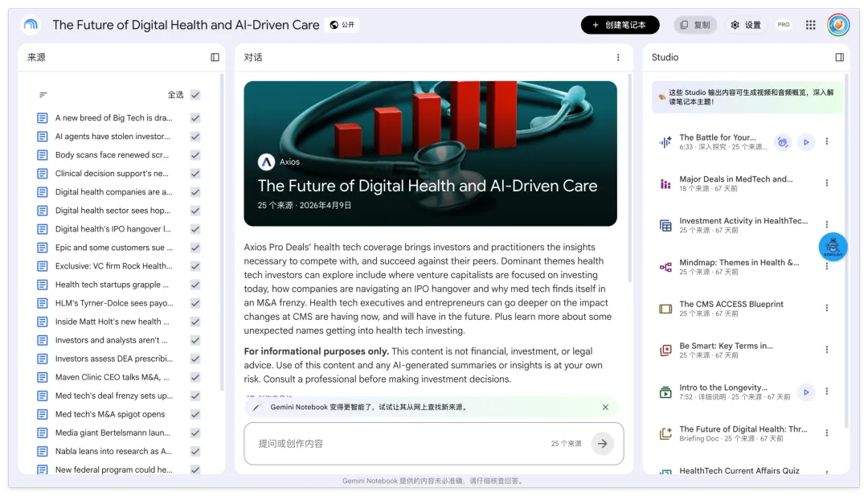Click the CMS ACCESS Blueprint slides icon

[x=665, y=309]
